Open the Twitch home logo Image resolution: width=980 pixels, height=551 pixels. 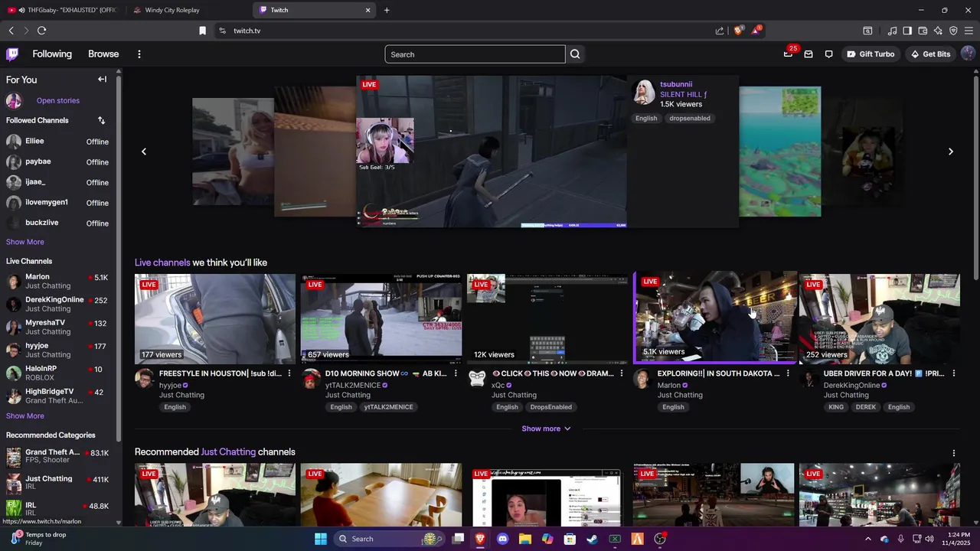[12, 54]
